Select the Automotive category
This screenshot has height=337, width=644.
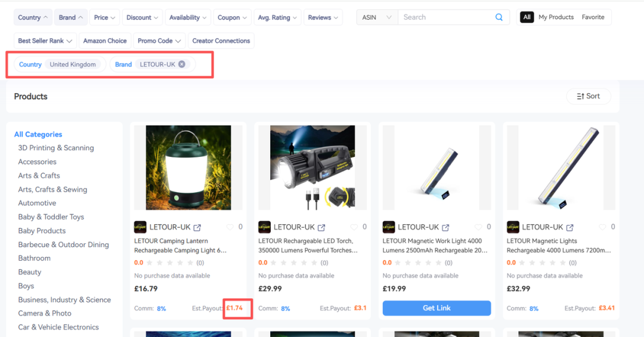tap(37, 203)
